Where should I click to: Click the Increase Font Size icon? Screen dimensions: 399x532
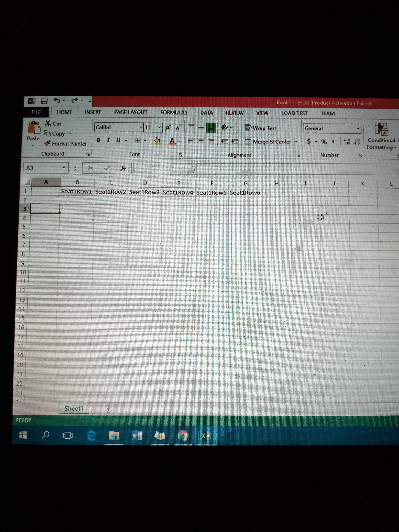(x=168, y=128)
